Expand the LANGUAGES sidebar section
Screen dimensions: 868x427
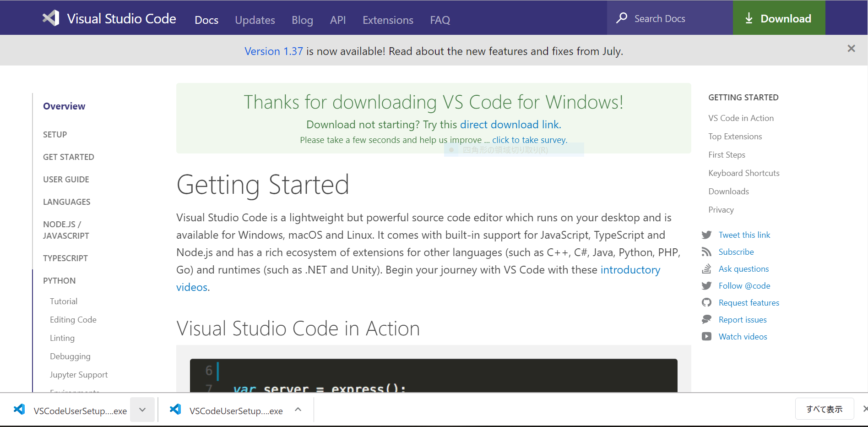(x=67, y=202)
